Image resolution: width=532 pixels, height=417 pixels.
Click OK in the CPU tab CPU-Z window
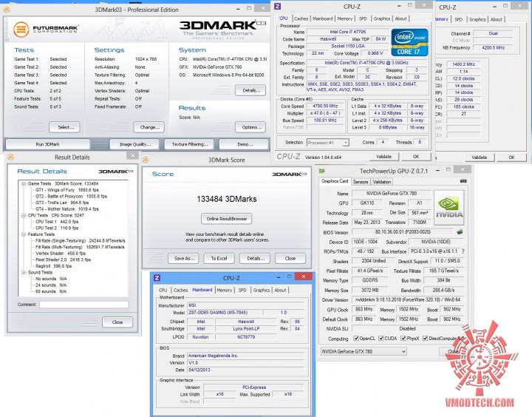coord(416,157)
